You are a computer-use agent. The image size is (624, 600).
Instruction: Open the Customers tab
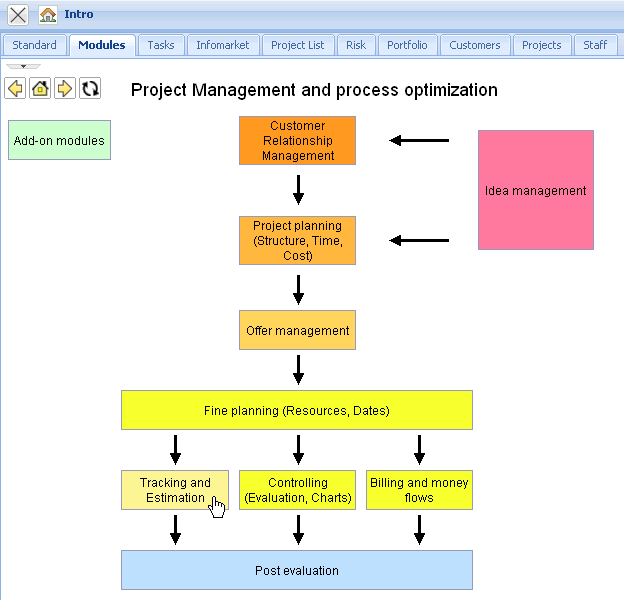point(475,45)
